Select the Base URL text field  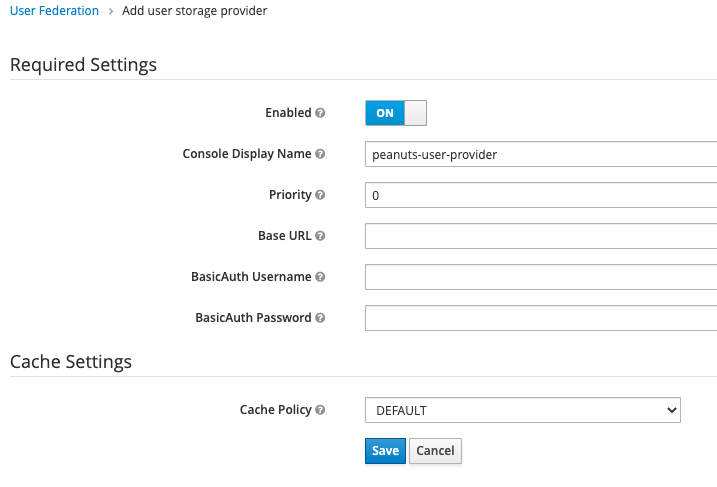[x=541, y=236]
